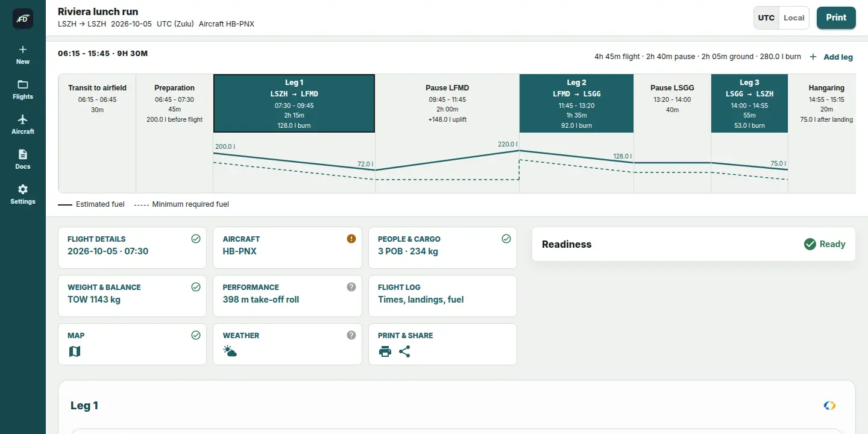
Task: Click the Aircraft warning icon
Action: click(x=351, y=239)
